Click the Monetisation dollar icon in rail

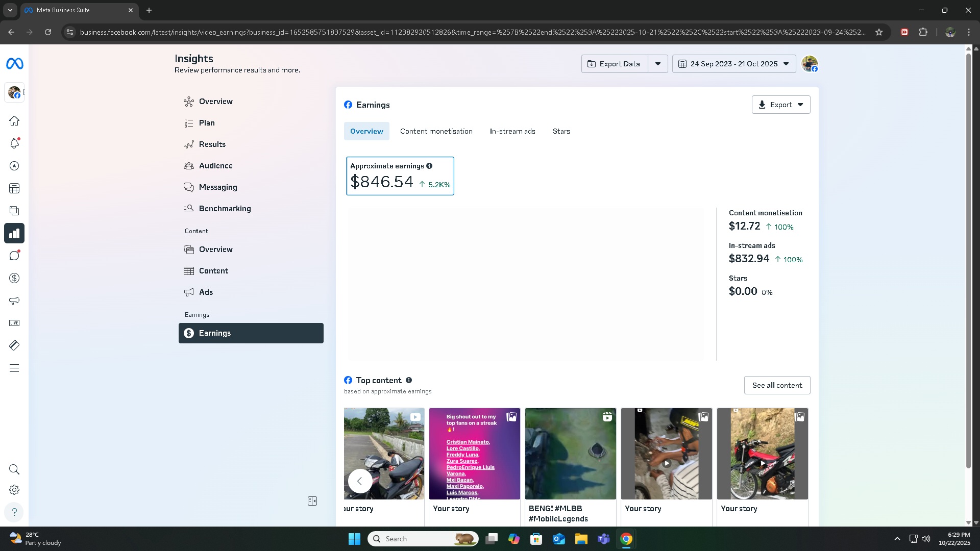[x=14, y=278]
